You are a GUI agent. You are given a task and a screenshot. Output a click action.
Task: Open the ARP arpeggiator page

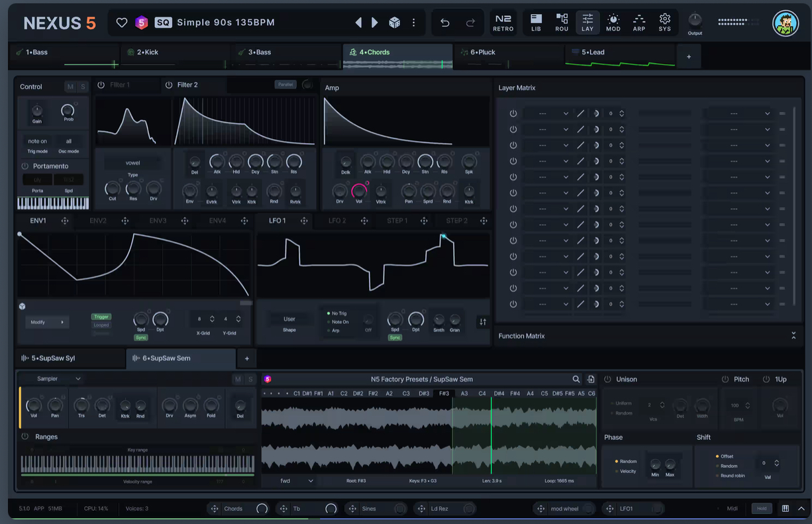pos(639,23)
